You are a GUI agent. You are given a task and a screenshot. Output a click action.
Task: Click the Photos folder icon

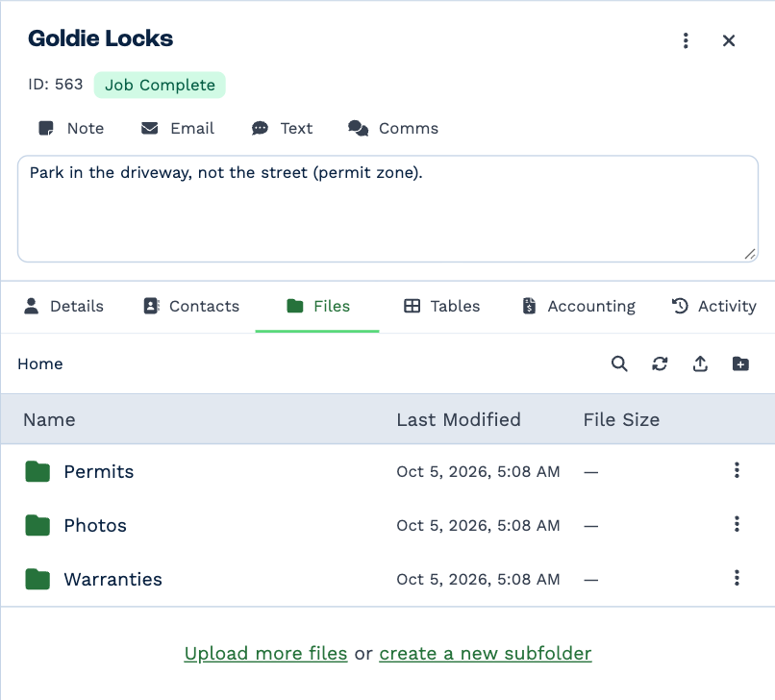37,526
